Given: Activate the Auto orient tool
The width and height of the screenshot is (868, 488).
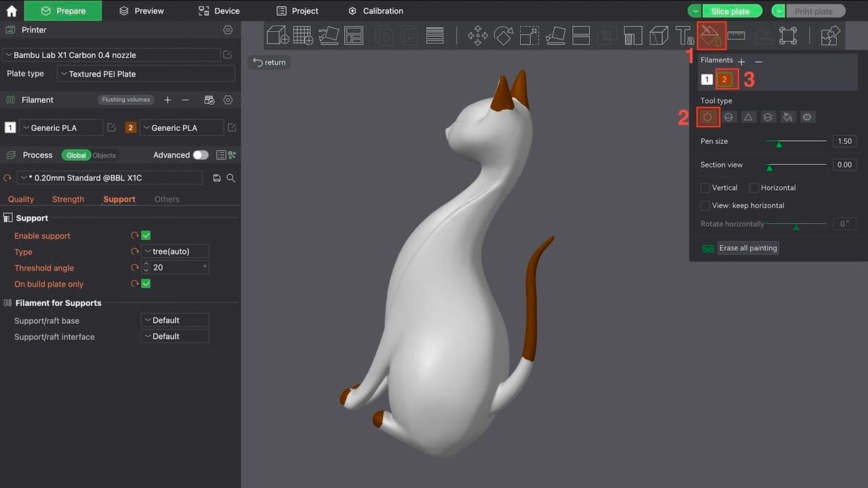Looking at the screenshot, I should click(328, 35).
